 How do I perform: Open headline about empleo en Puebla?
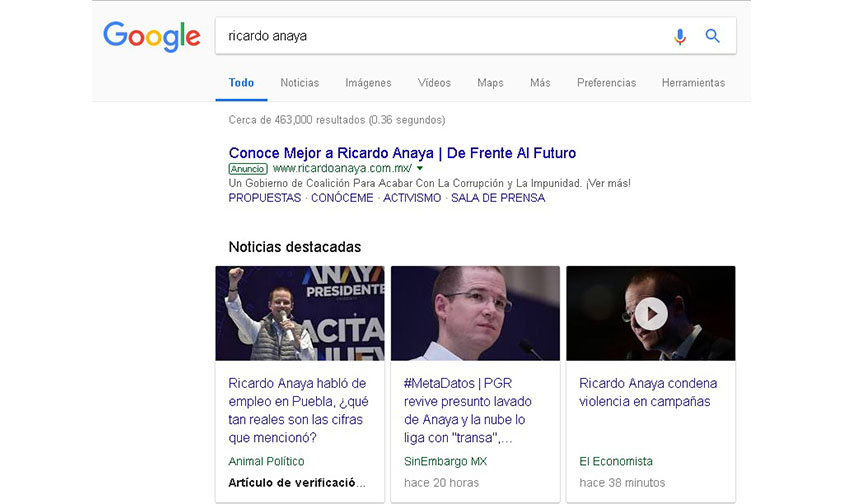point(298,410)
